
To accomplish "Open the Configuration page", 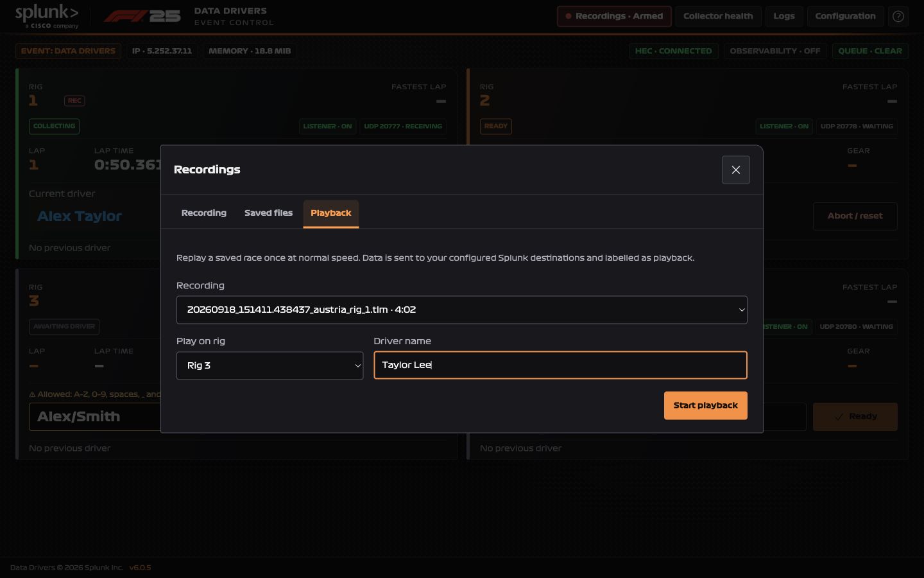I will coord(845,17).
